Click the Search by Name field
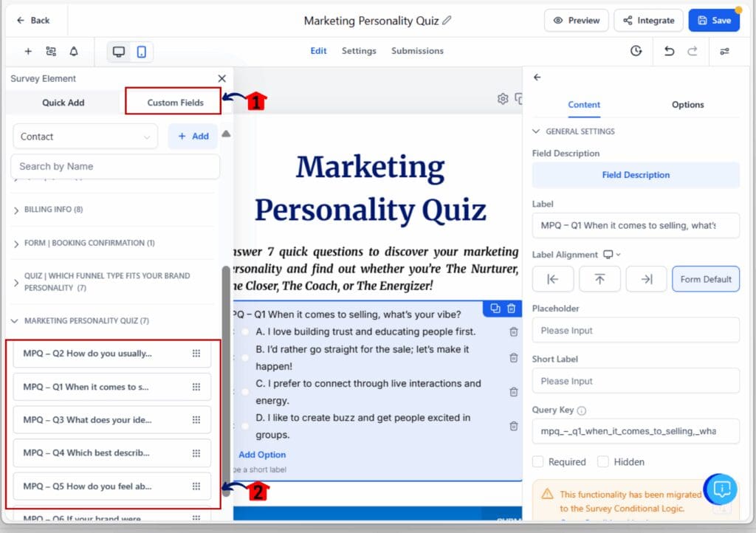The width and height of the screenshot is (756, 533). point(115,166)
